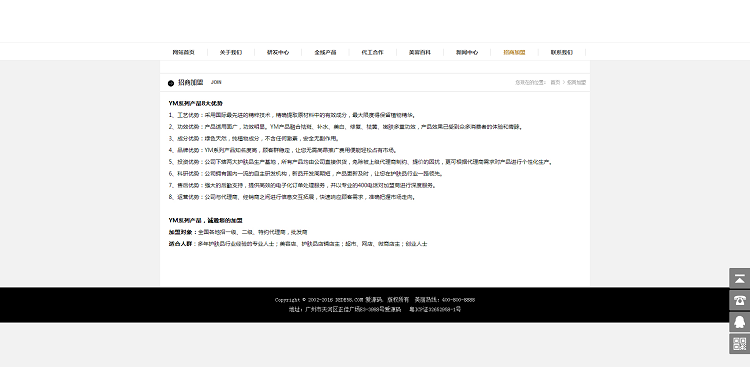Click the bold second YM系列产品 heading
The height and width of the screenshot is (367, 750).
click(x=206, y=221)
